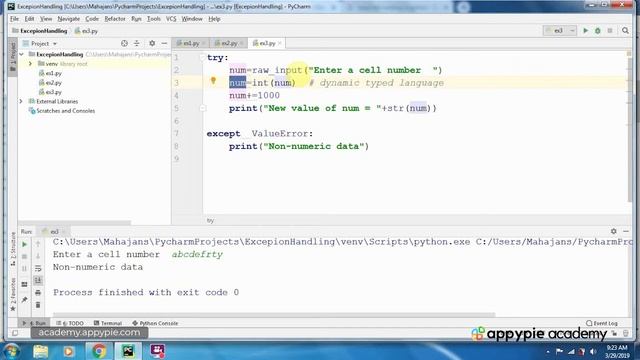Collapse all in Project panel
The width and height of the screenshot is (640, 360).
coord(137,43)
